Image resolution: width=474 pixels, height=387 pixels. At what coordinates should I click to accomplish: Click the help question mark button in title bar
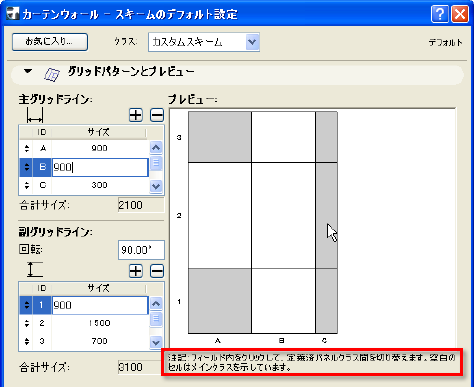click(x=440, y=14)
